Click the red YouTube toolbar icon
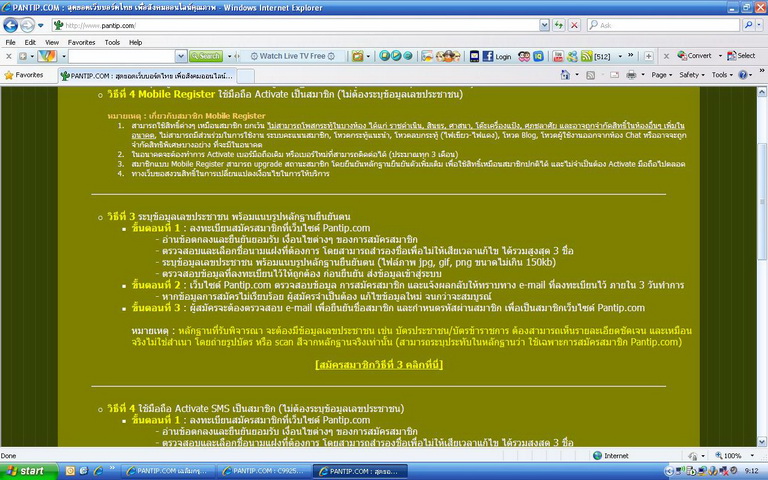Image resolution: width=768 pixels, height=480 pixels. (558, 56)
